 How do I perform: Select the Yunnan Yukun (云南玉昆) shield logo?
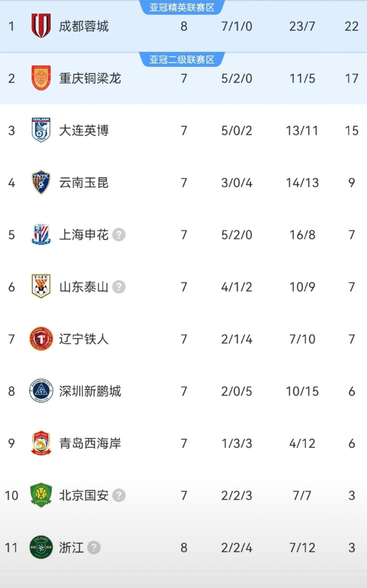click(x=41, y=182)
